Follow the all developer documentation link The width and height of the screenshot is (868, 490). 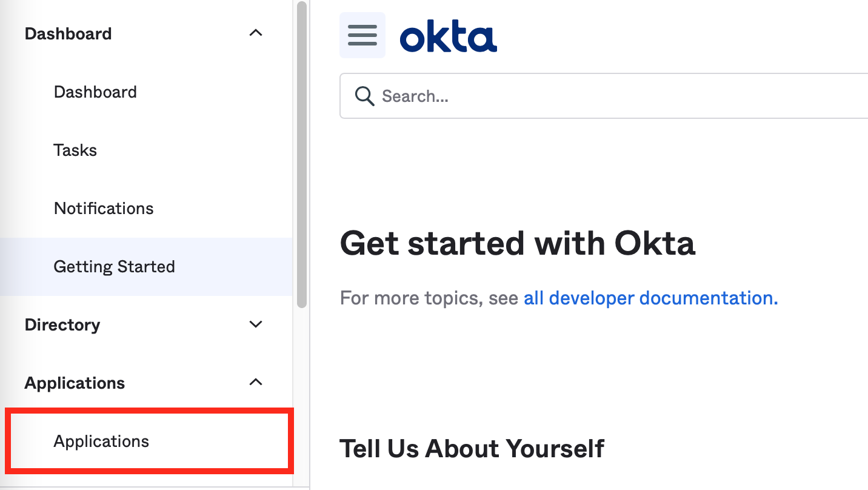pos(649,298)
